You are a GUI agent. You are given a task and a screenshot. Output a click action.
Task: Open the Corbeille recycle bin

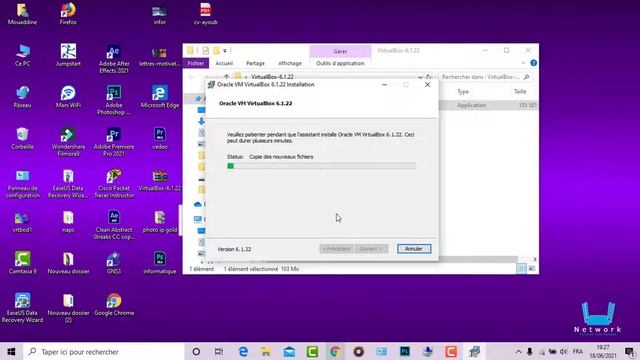click(22, 138)
